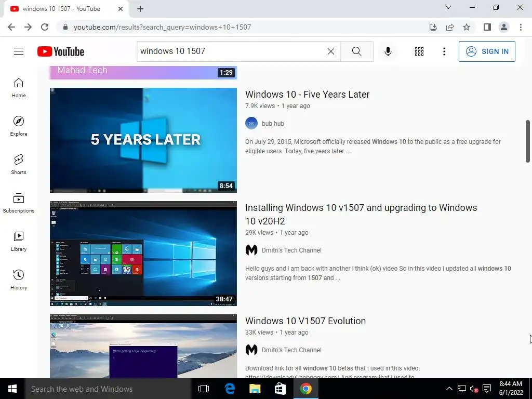Show hidden system tray icons
532x399 pixels.
[x=449, y=389]
